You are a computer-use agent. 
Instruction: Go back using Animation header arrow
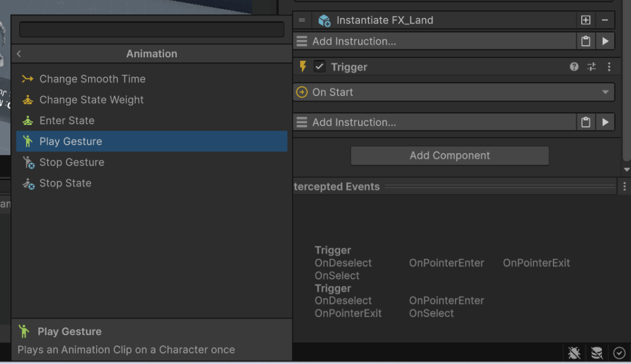(19, 54)
